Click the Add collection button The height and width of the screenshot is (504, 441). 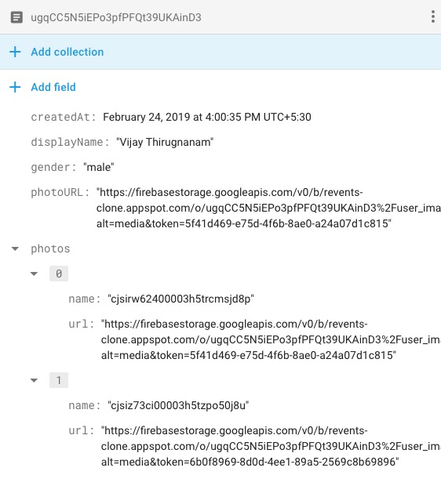point(67,52)
